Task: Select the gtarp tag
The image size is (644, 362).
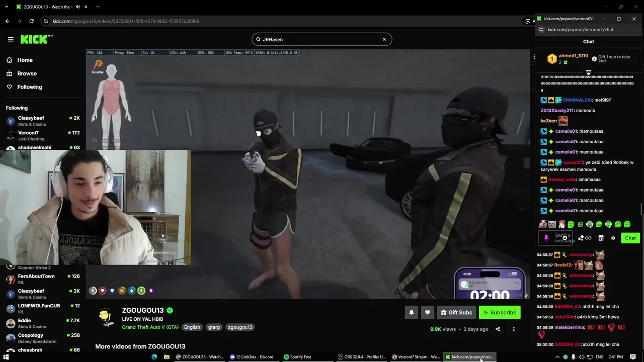Action: [214, 327]
